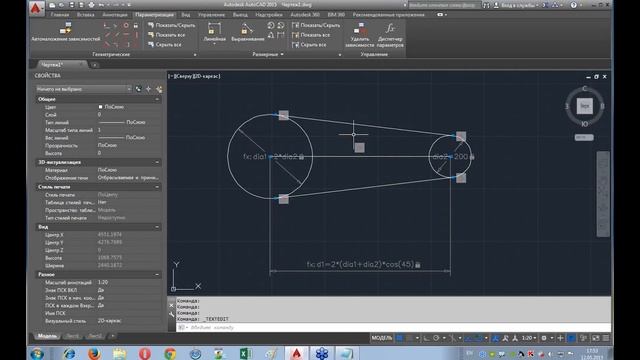Click geometric Скрыть все button
Viewport: 640px width, 360px height.
(x=164, y=44)
